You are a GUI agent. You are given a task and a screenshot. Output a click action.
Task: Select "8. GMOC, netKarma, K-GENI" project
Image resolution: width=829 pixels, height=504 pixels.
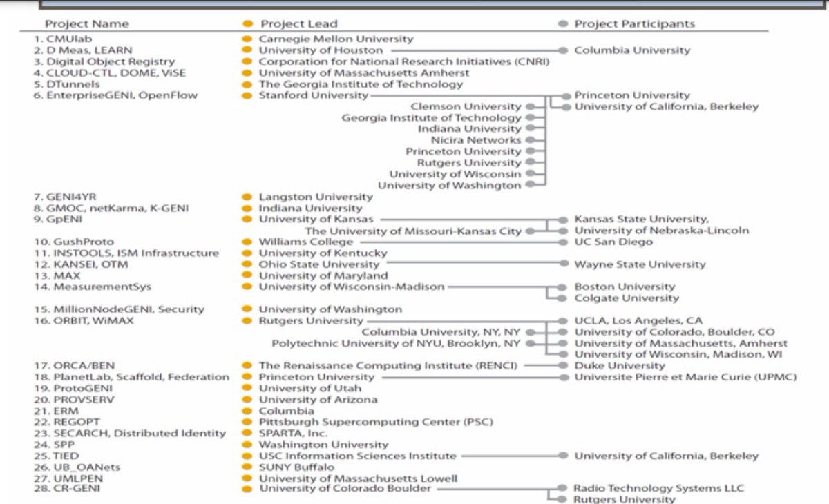click(111, 208)
